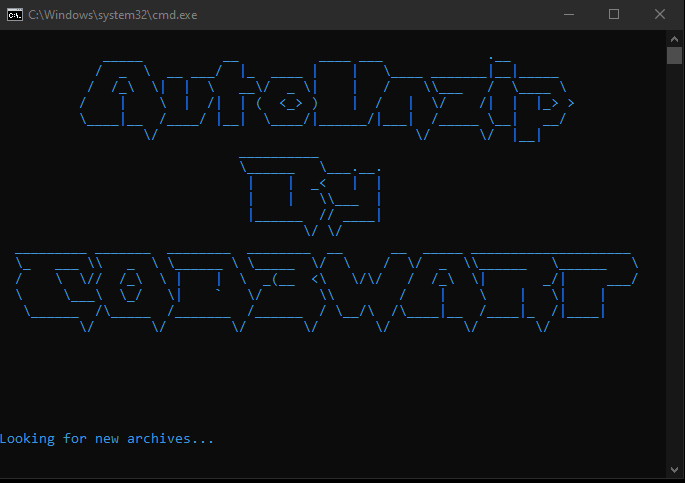Maximize the cmd.exe window

614,14
